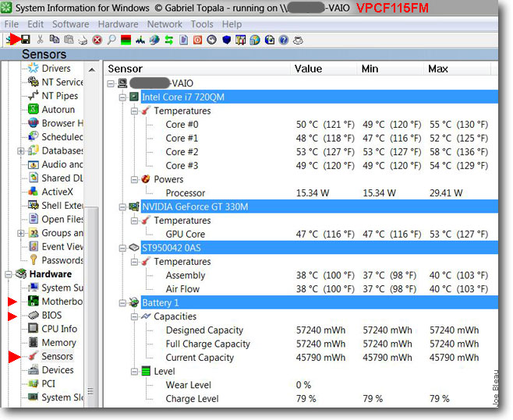Collapse Temperatures under Intel Core i7

click(x=134, y=111)
